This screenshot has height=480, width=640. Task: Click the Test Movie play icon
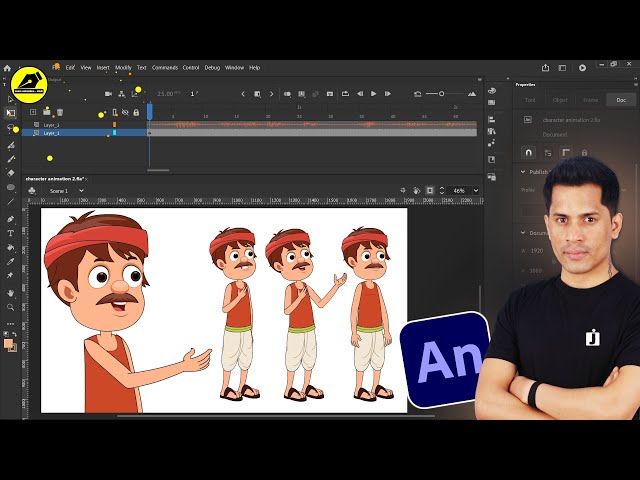click(582, 68)
